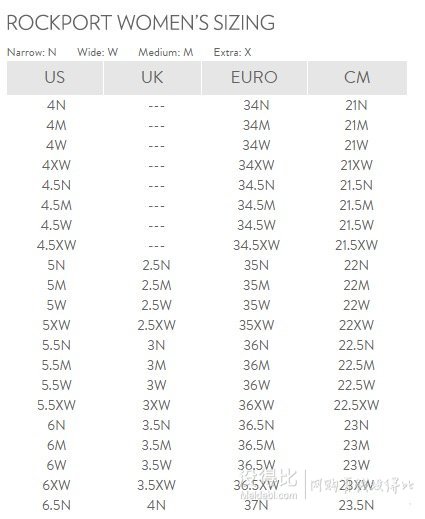Screen dimensions: 425x519
Task: Click the UK column header
Action: click(152, 78)
